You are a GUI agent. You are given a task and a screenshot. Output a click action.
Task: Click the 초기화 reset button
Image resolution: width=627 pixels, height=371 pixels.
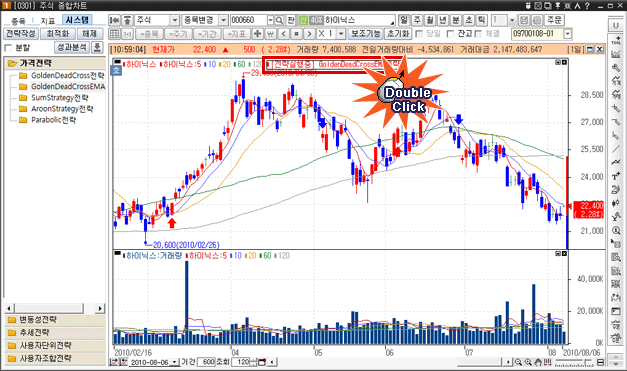398,34
